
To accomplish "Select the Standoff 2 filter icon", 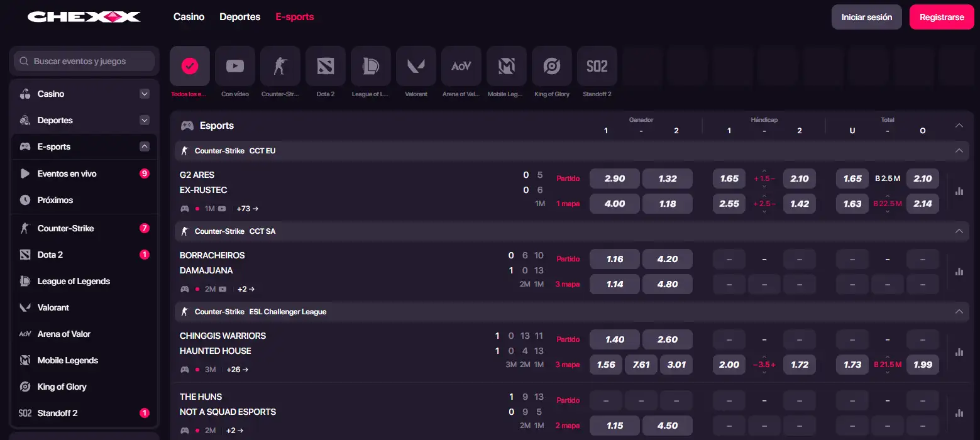I will coord(597,66).
